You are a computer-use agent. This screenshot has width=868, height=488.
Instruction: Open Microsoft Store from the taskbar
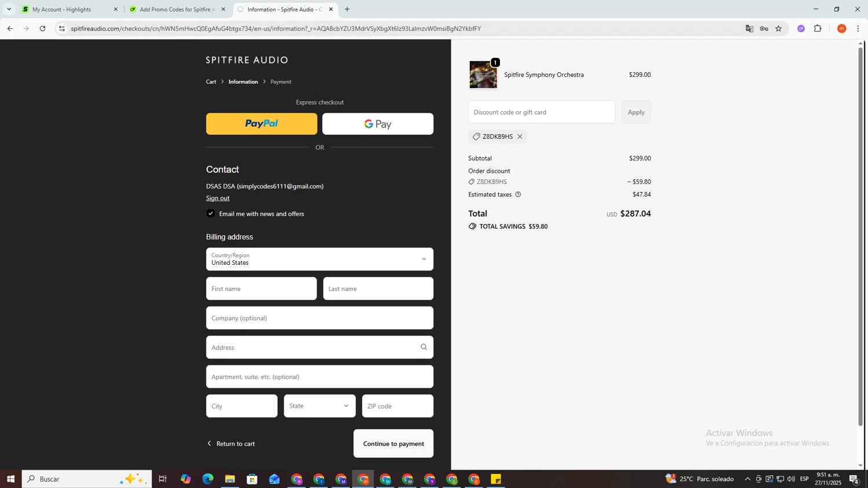(x=252, y=479)
